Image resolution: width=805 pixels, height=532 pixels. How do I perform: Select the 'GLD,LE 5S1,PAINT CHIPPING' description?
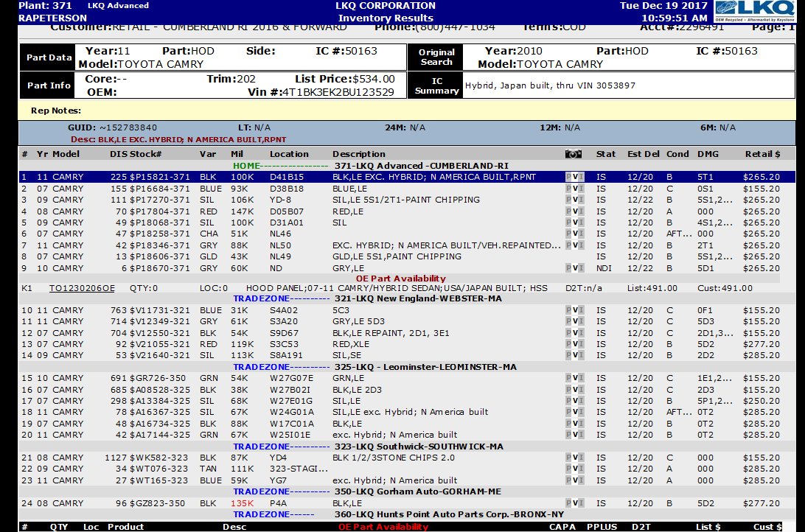point(397,256)
